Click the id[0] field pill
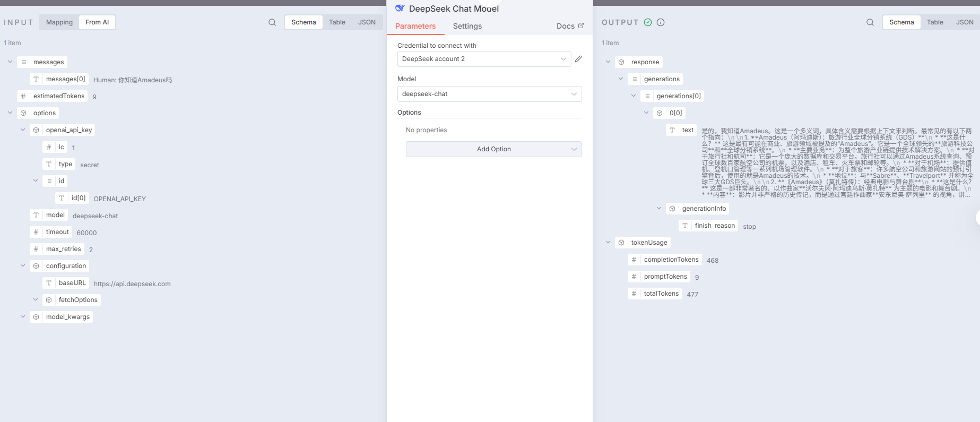The image size is (980, 422). 72,198
